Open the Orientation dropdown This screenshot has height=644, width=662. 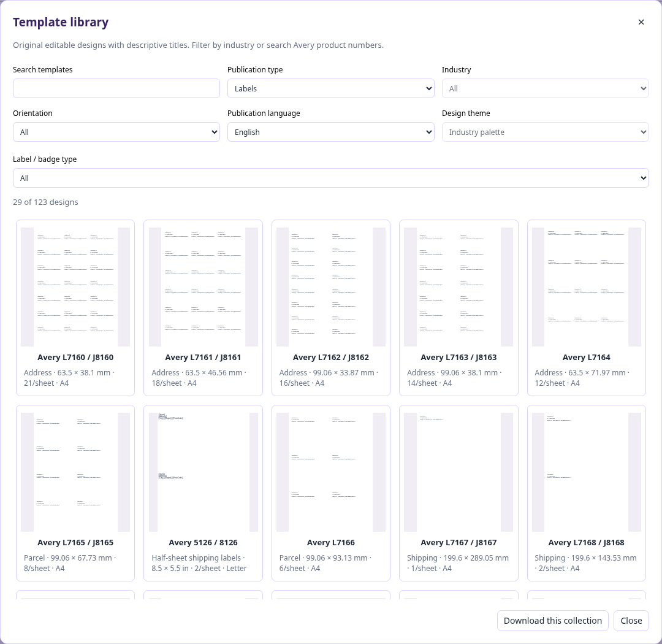116,132
